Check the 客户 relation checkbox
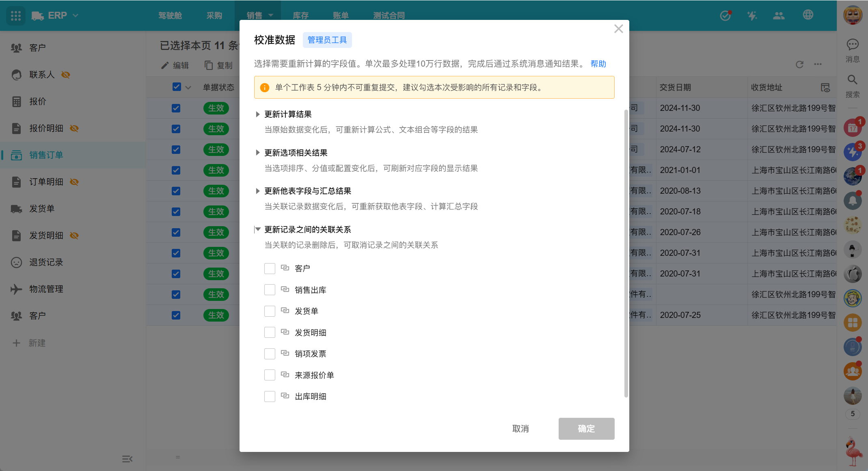 coord(270,268)
